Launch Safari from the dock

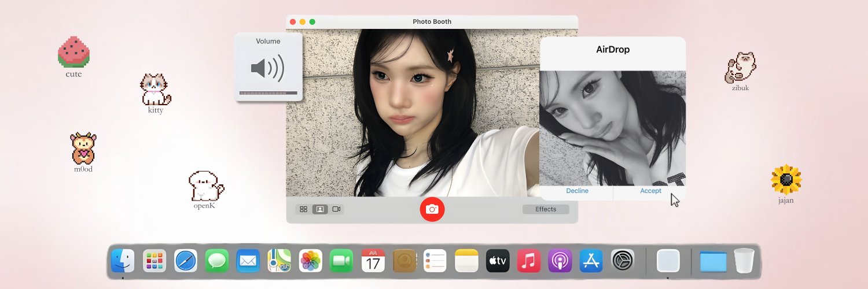pos(186,261)
